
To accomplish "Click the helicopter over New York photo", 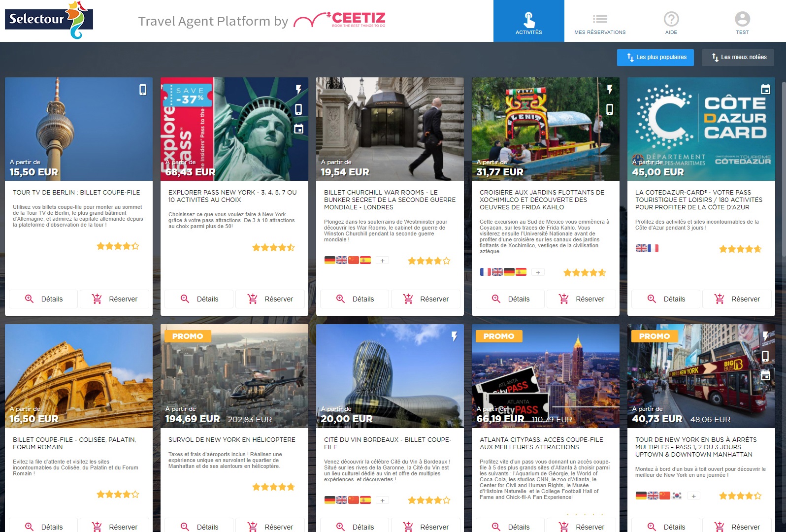I will pyautogui.click(x=234, y=376).
